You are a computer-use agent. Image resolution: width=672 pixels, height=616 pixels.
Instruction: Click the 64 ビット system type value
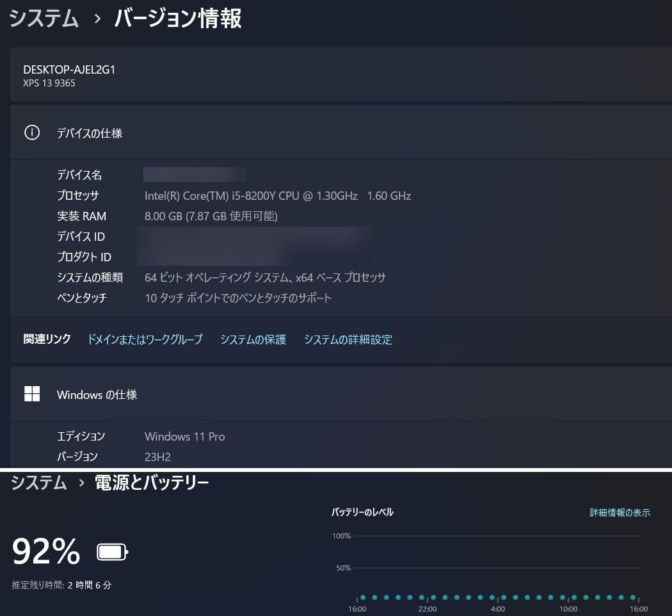266,277
